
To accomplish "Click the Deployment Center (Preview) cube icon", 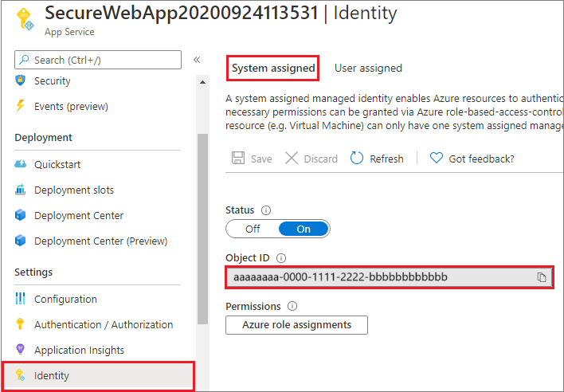I will click(x=20, y=241).
